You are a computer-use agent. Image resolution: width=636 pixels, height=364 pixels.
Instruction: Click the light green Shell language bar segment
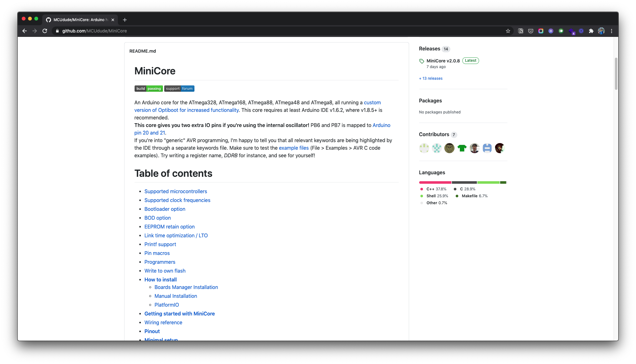[489, 182]
